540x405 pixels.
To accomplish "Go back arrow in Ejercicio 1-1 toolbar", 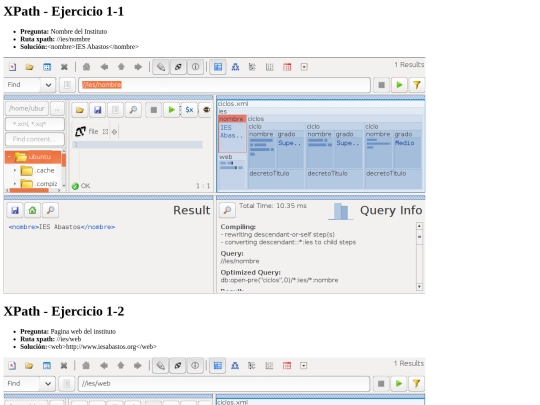I will pyautogui.click(x=104, y=67).
